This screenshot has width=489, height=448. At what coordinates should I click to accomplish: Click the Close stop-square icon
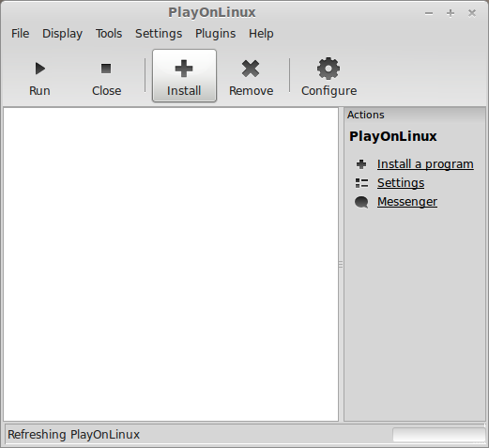click(106, 69)
